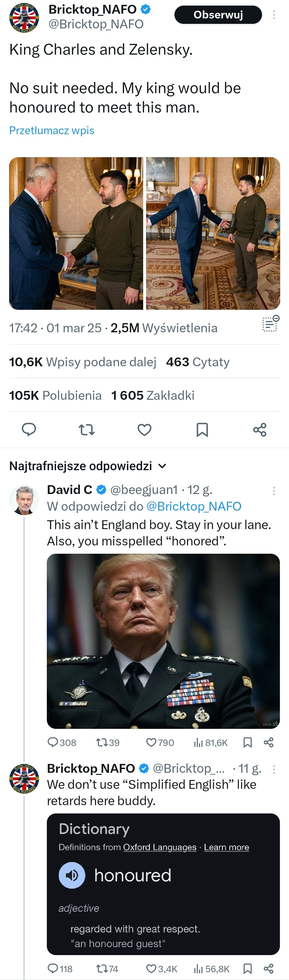Share the main post
The width and height of the screenshot is (289, 980).
(260, 430)
